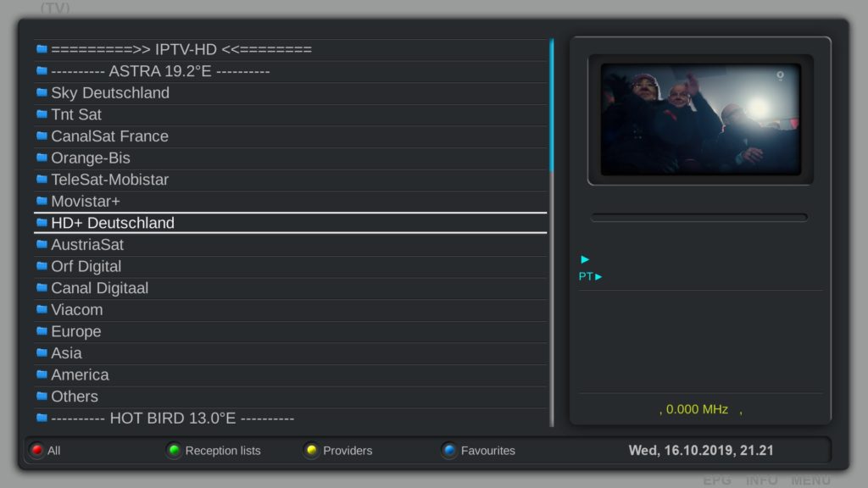Click the folder icon beside Sky Deutschland
Image resolution: width=868 pixels, height=488 pixels.
tap(42, 92)
